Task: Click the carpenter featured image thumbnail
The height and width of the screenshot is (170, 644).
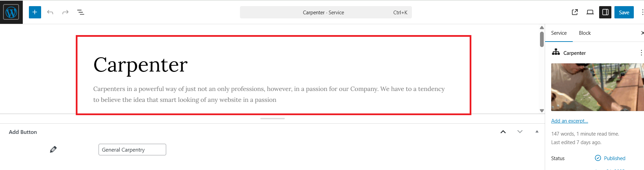Action: (x=597, y=87)
